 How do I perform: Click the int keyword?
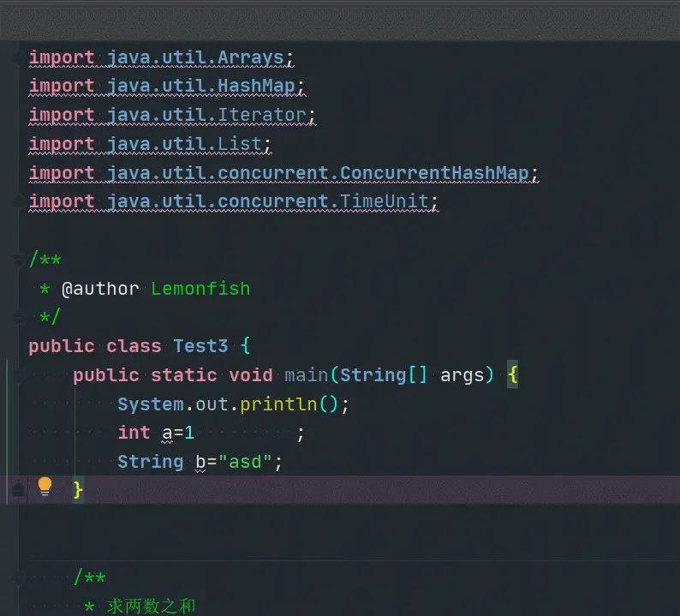pos(134,433)
